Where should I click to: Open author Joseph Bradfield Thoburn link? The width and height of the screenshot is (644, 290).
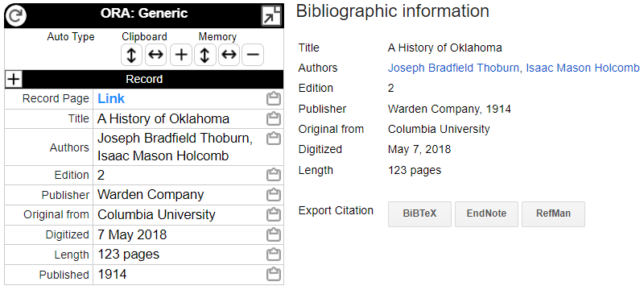[453, 68]
